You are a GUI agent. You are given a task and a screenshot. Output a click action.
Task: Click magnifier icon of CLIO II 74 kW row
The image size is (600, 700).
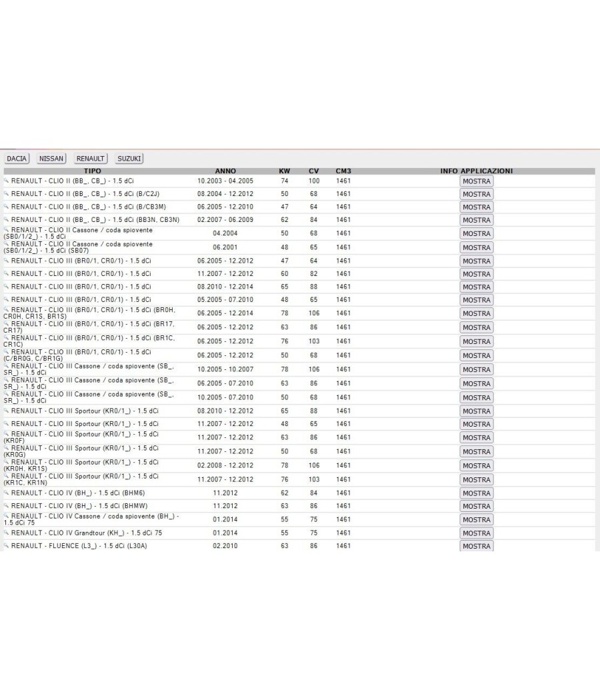(6, 181)
